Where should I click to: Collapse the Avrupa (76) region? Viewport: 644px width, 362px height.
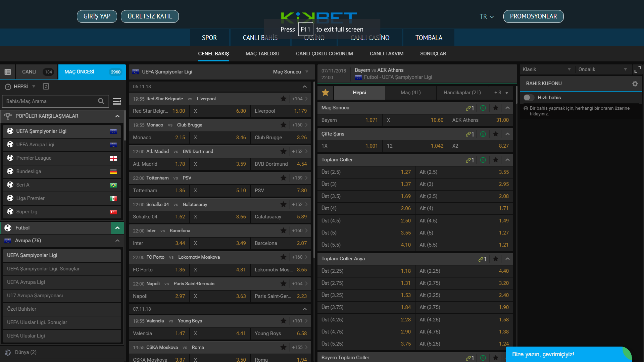(117, 241)
